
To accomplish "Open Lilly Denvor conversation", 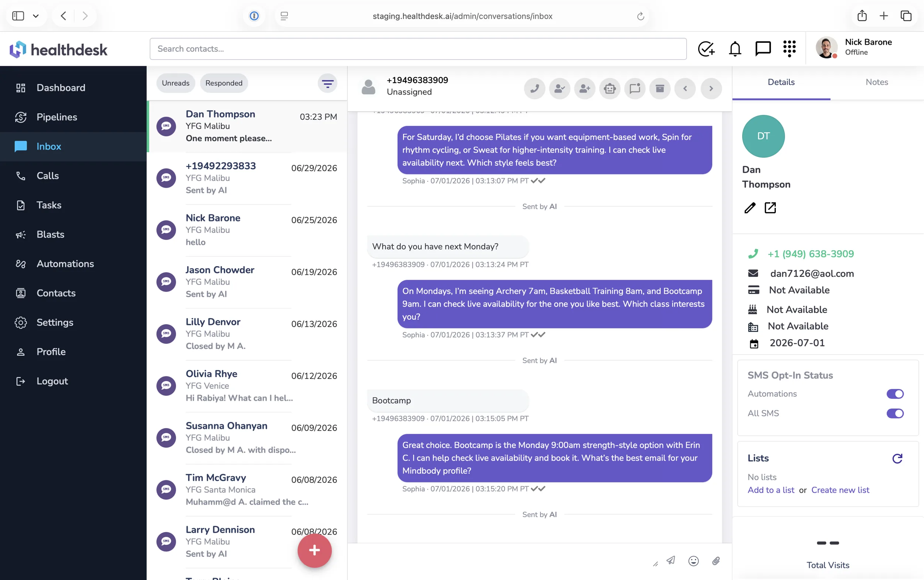I will click(x=247, y=334).
